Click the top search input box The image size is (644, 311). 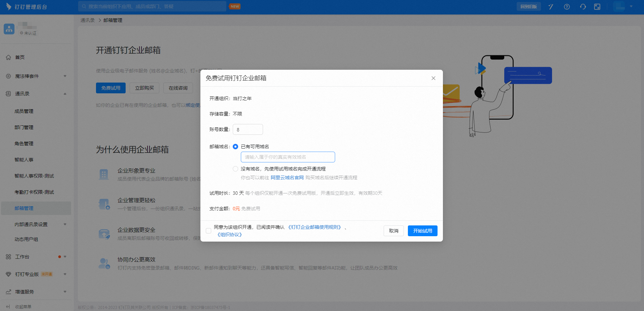[152, 6]
